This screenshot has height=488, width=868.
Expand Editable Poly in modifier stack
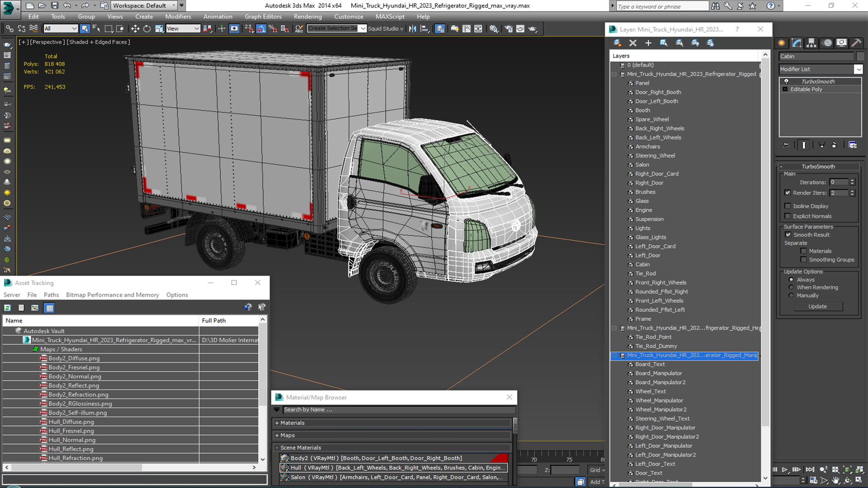pos(785,89)
